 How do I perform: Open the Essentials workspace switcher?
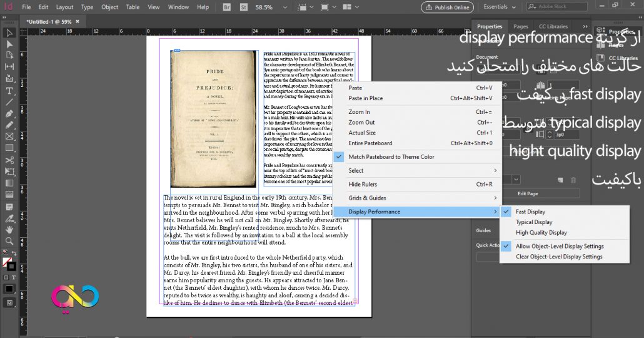pyautogui.click(x=500, y=7)
